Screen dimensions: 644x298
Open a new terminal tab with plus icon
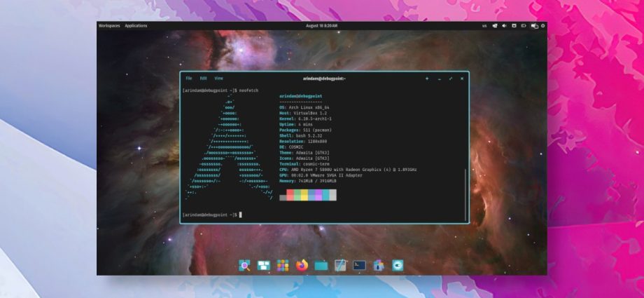click(427, 79)
